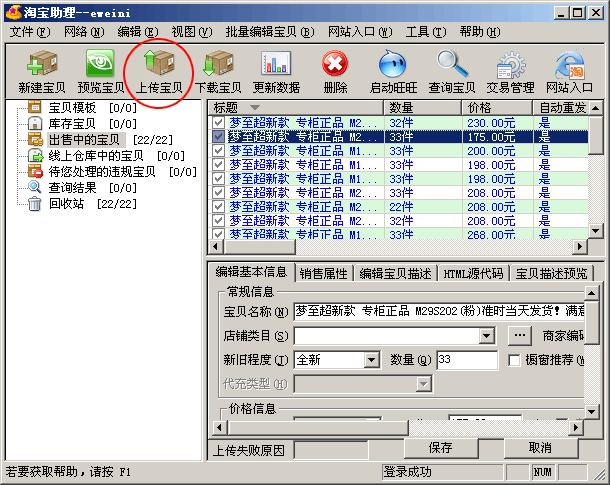Image resolution: width=610 pixels, height=485 pixels.
Task: Click item list scroll-down arrow
Action: (x=595, y=230)
